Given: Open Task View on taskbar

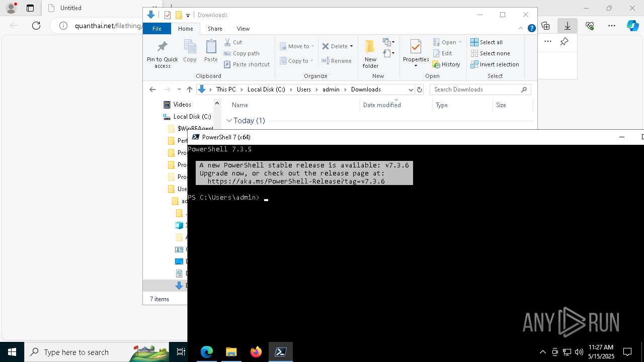Looking at the screenshot, I should (181, 352).
